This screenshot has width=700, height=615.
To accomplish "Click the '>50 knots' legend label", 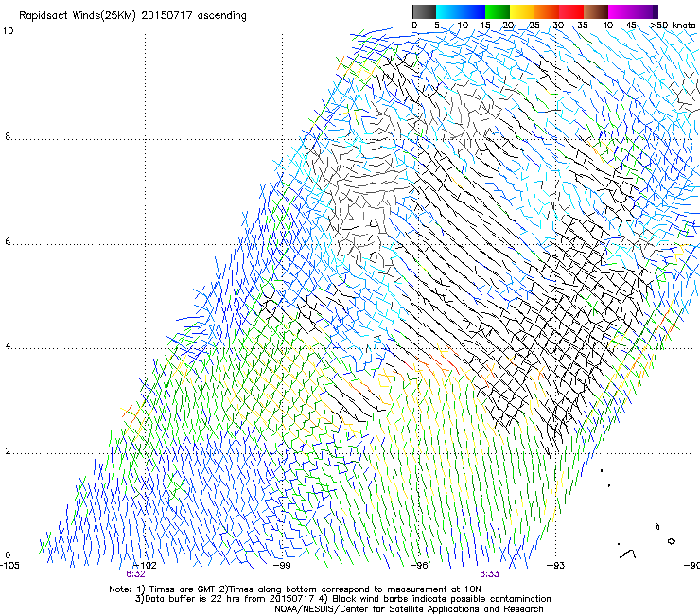I will point(673,26).
